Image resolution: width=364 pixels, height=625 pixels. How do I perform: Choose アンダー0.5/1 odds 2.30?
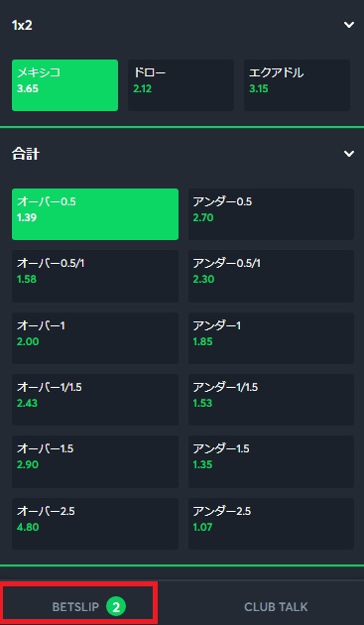[x=271, y=276]
